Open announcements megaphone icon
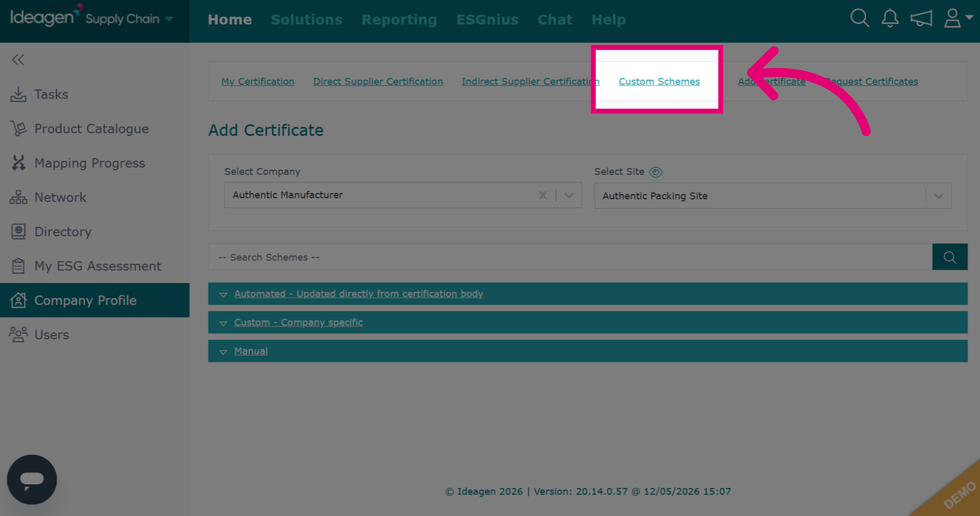Image resolution: width=980 pixels, height=516 pixels. [921, 18]
